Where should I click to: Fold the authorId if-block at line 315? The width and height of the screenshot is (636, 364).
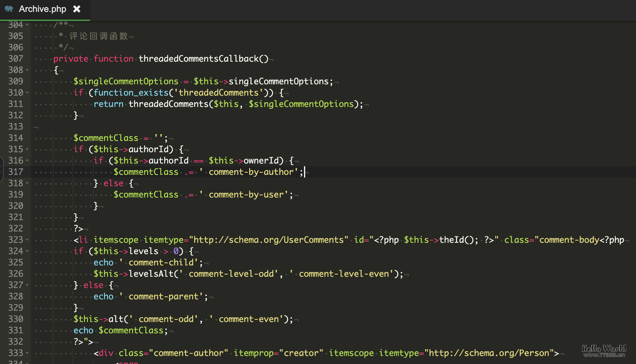coord(27,149)
